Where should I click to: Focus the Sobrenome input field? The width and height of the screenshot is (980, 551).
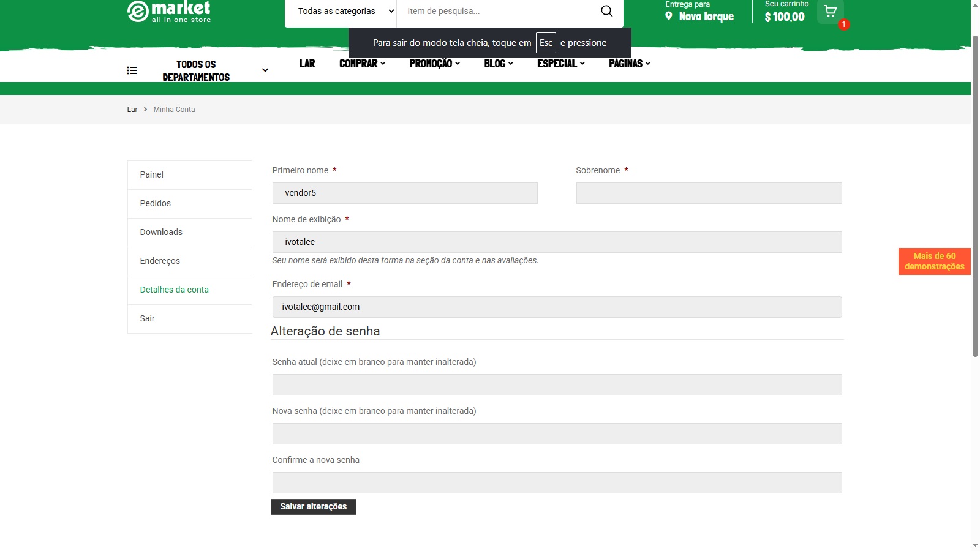pyautogui.click(x=709, y=193)
